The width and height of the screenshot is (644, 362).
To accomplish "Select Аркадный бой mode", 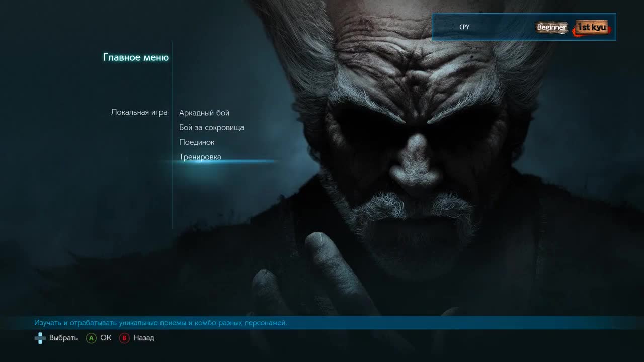I will [x=204, y=113].
